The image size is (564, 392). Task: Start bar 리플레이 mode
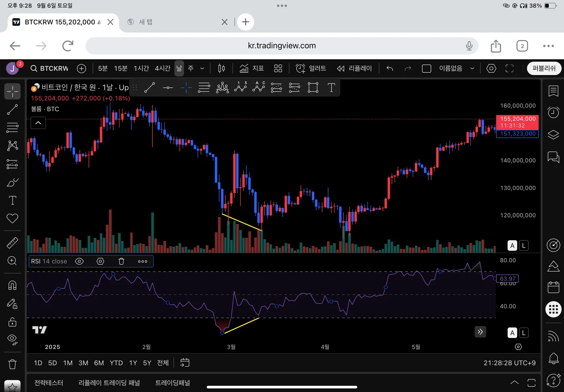[354, 68]
